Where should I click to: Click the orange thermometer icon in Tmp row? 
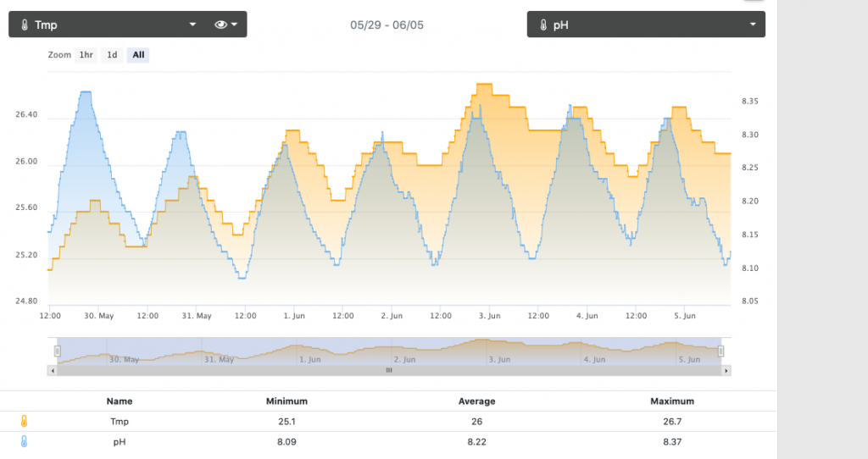[x=24, y=421]
